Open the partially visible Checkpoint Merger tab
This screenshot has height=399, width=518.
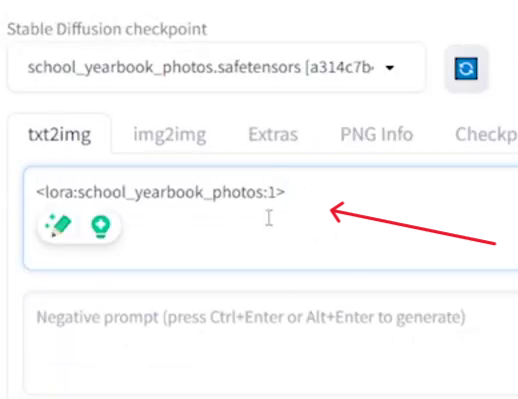(486, 135)
